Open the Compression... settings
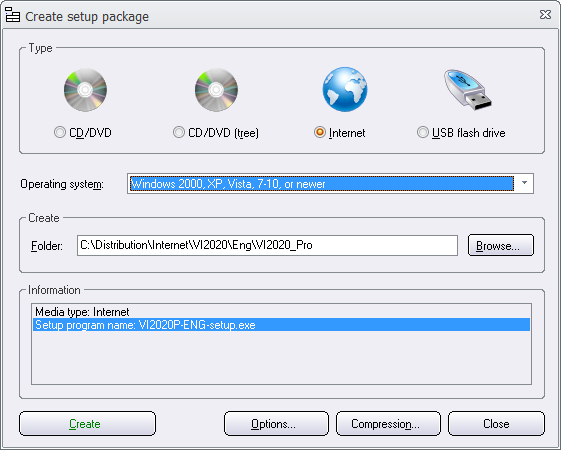 (388, 424)
